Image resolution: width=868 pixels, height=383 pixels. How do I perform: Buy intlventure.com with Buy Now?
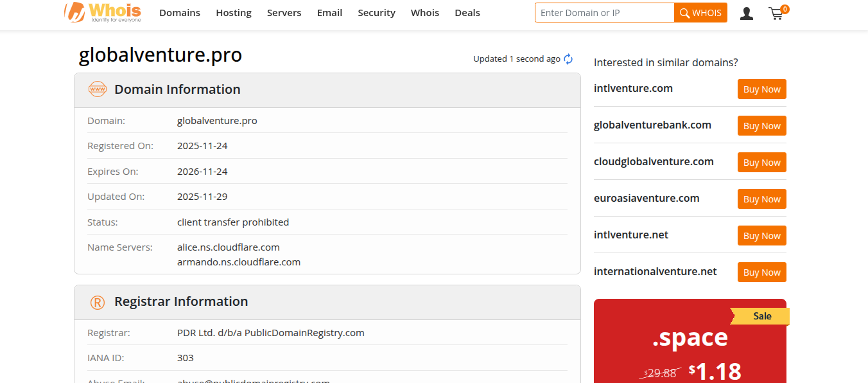point(761,89)
